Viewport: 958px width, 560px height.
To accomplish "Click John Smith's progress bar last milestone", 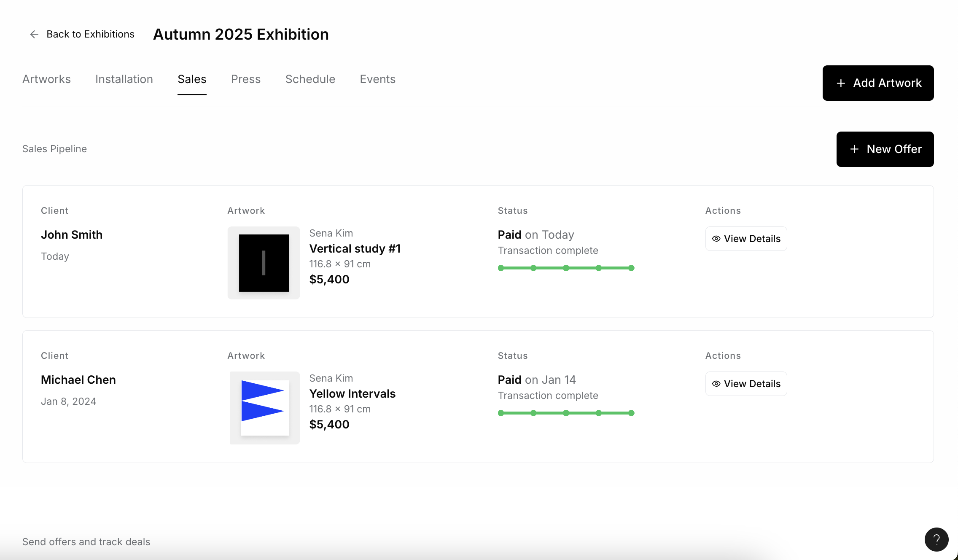I will tap(630, 268).
